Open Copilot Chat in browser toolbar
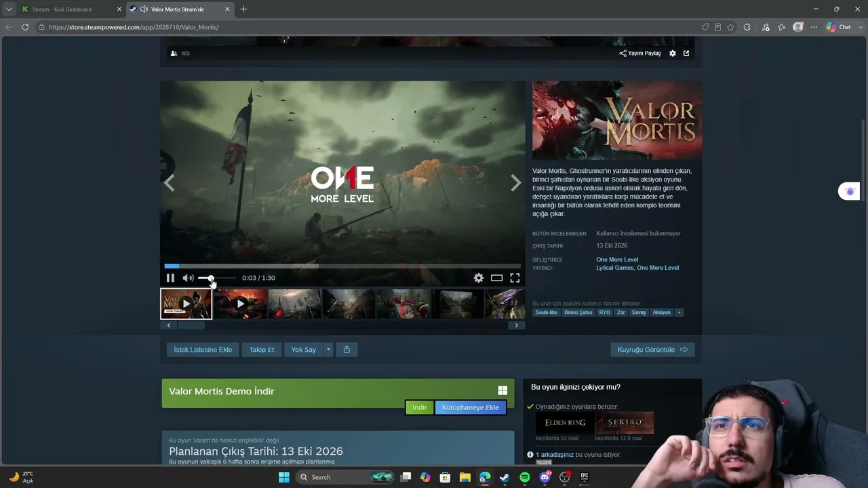Image resolution: width=868 pixels, height=488 pixels. pos(839,27)
